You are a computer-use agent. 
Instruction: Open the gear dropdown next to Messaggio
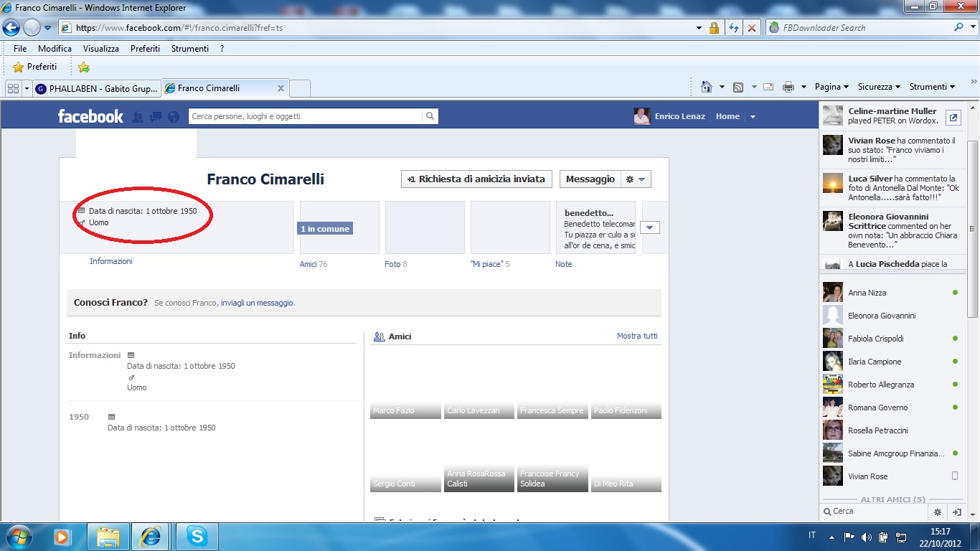(636, 179)
